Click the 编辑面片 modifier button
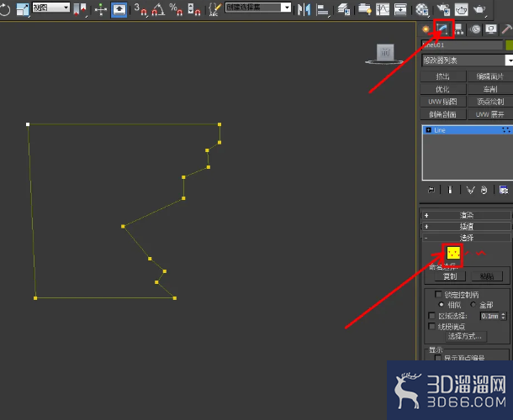The height and width of the screenshot is (420, 513). pos(490,76)
